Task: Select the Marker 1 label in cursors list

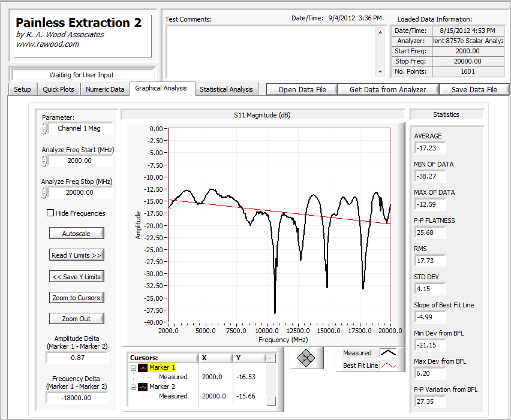Action: 163,368
